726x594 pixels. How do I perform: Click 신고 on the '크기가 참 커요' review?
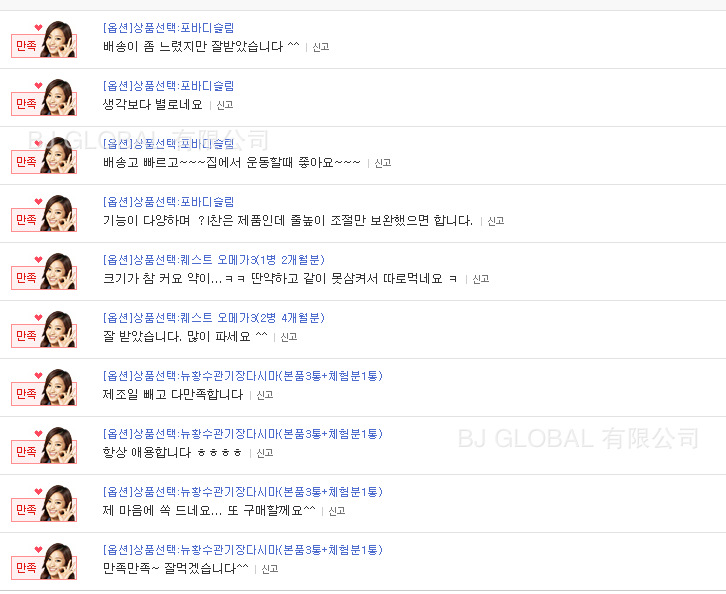pos(481,279)
